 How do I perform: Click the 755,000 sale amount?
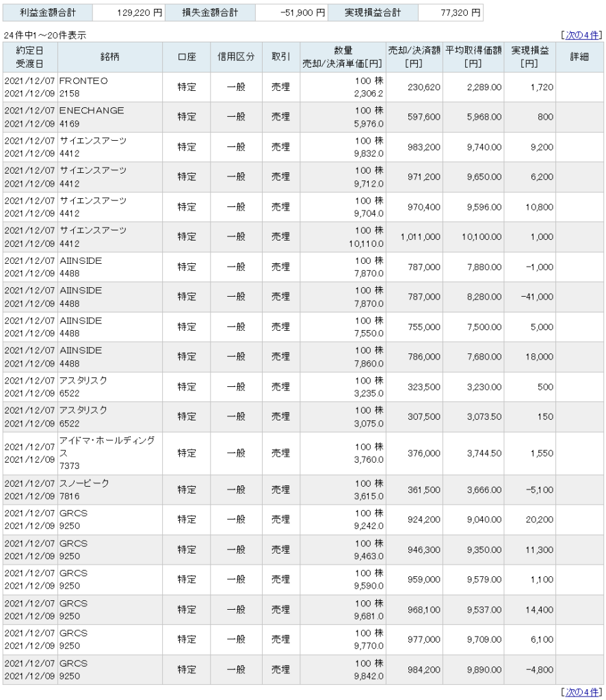423,327
